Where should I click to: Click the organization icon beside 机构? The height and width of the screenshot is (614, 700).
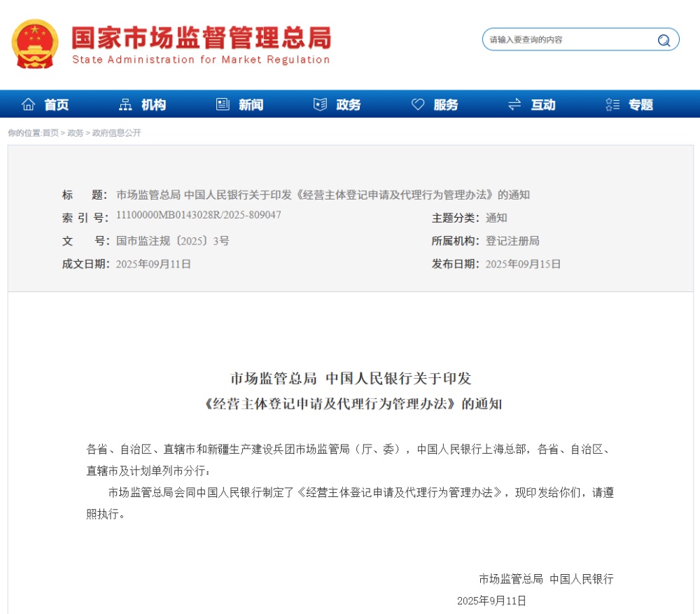(125, 104)
